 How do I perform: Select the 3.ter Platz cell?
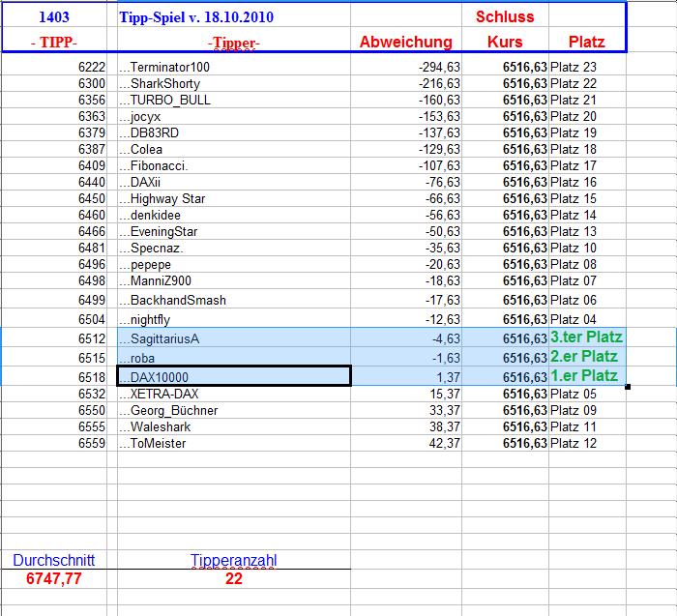pyautogui.click(x=587, y=337)
